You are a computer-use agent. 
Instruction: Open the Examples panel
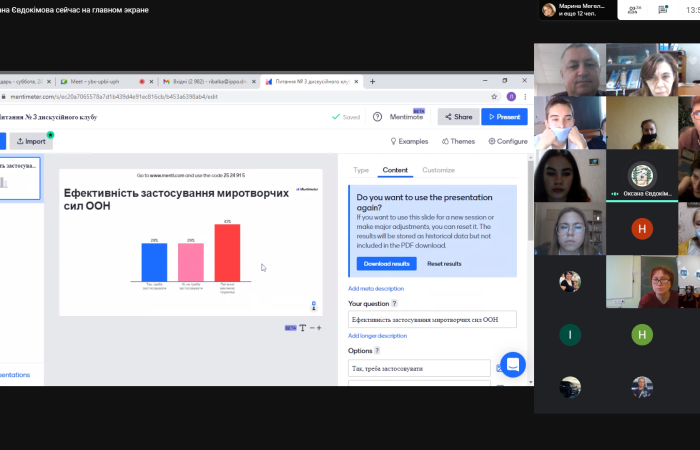tap(408, 141)
